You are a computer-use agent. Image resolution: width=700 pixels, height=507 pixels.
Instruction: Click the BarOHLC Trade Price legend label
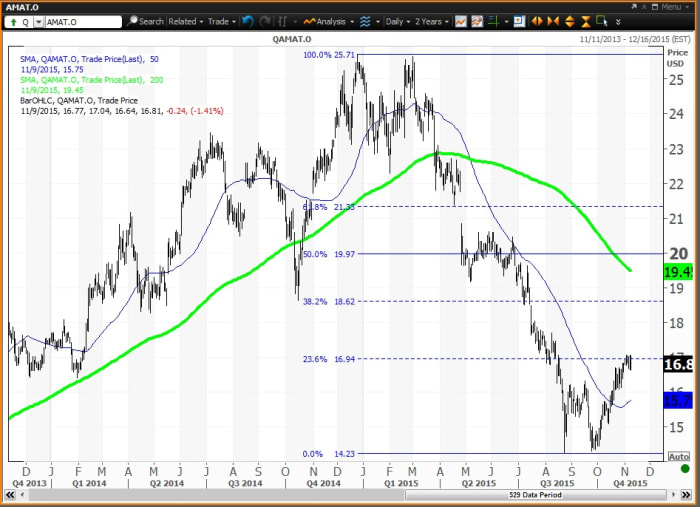click(x=79, y=100)
